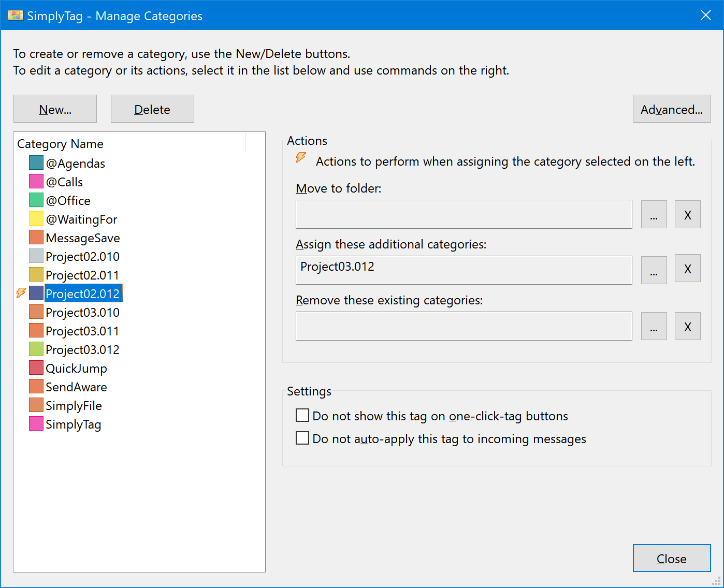Select the Project03.011 category
The width and height of the screenshot is (724, 588).
click(x=82, y=331)
